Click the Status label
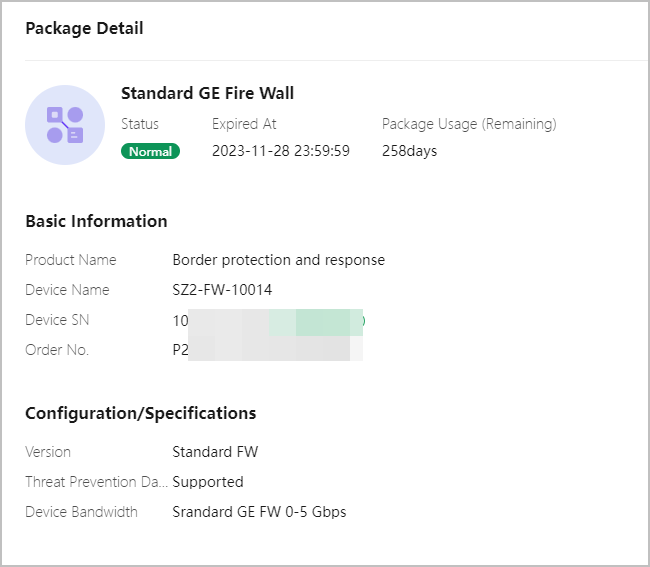 pyautogui.click(x=140, y=124)
